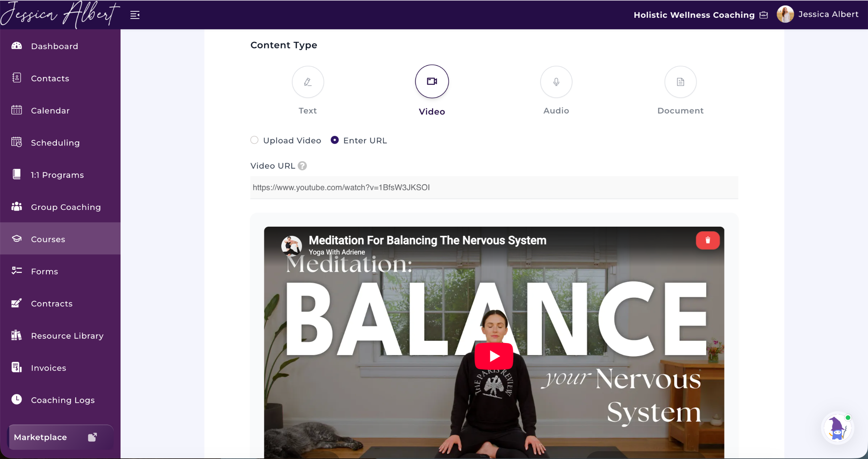Click the Marketplace external link icon

92,437
